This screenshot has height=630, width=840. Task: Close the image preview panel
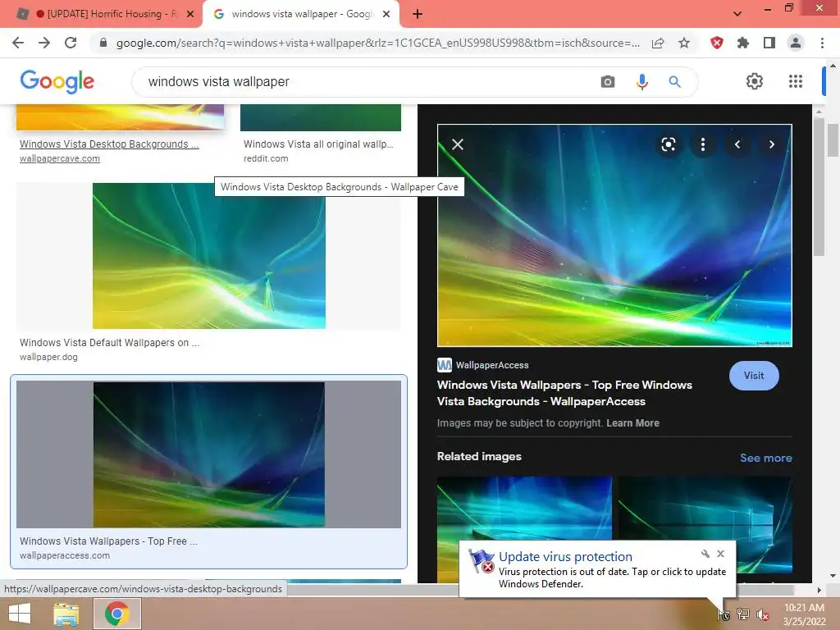pyautogui.click(x=458, y=144)
